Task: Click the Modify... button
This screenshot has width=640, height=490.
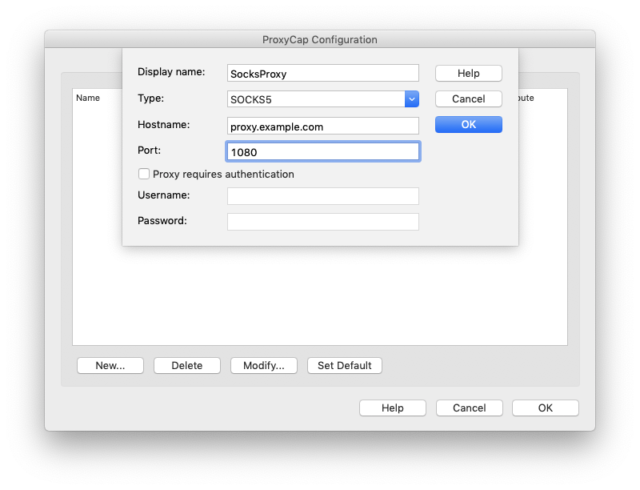Action: pos(264,365)
